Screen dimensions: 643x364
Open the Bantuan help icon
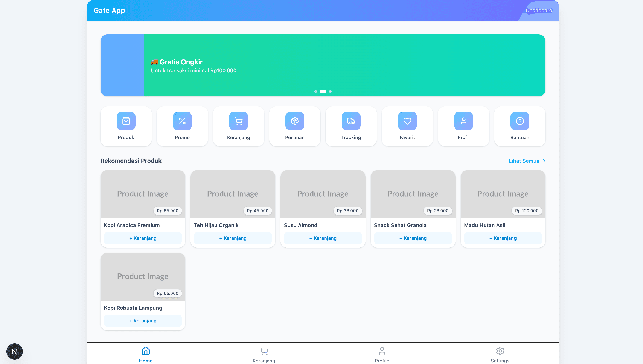(520, 121)
